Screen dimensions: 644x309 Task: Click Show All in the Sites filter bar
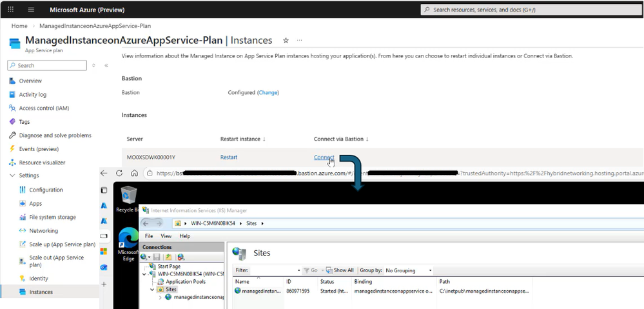[340, 270]
